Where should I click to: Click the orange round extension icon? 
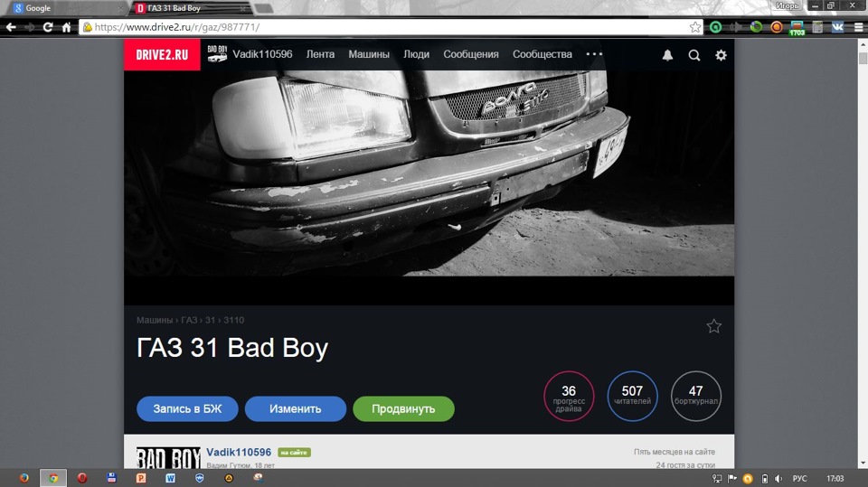(x=777, y=27)
